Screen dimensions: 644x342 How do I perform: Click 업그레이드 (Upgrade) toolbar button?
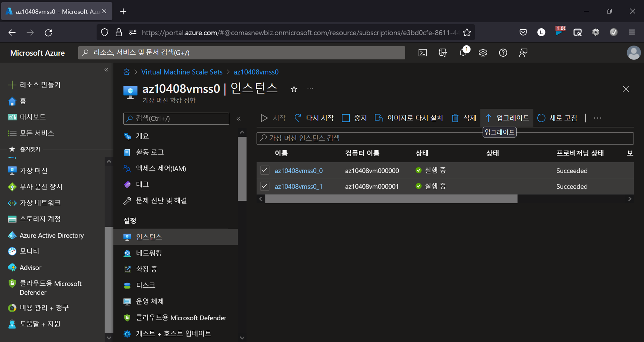[x=507, y=118]
